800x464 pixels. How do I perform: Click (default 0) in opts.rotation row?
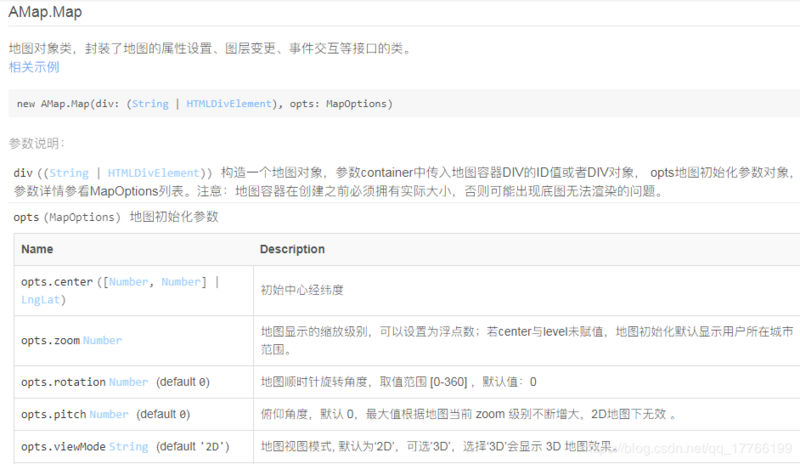tap(183, 382)
